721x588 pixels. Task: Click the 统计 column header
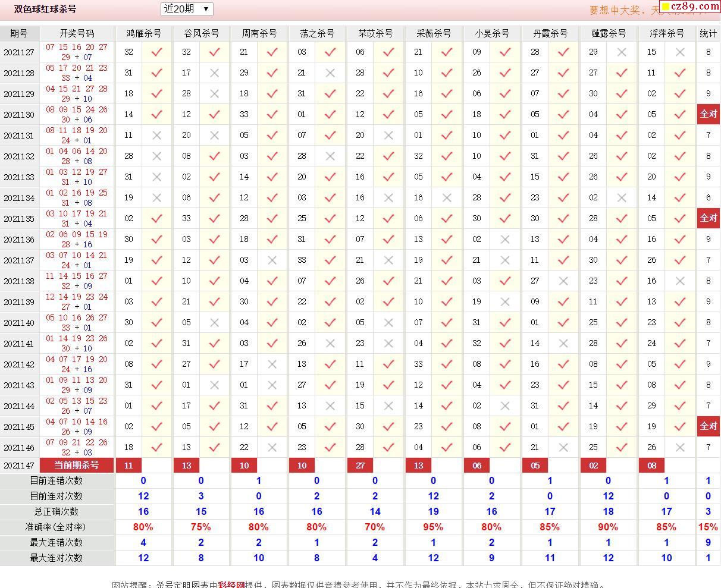point(708,33)
